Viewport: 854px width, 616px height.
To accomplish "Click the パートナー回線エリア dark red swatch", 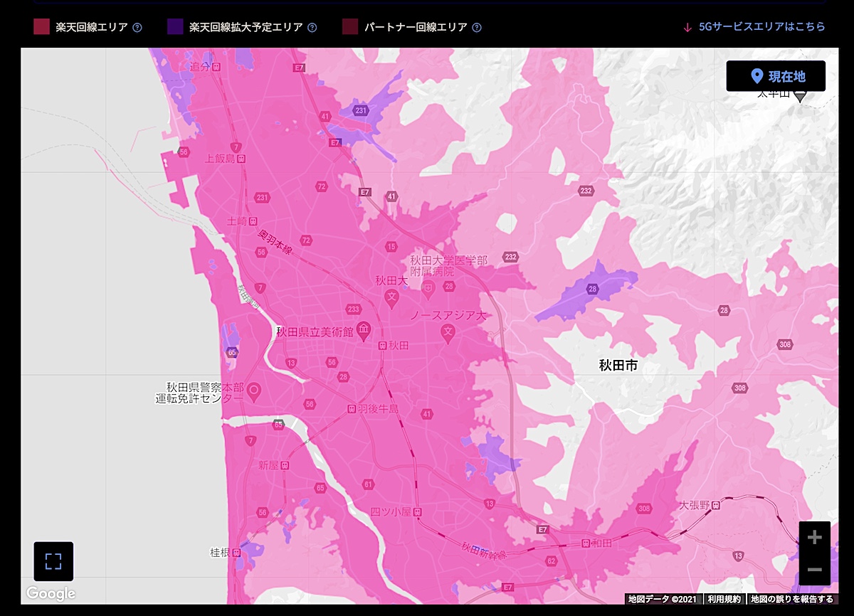I will coord(349,27).
